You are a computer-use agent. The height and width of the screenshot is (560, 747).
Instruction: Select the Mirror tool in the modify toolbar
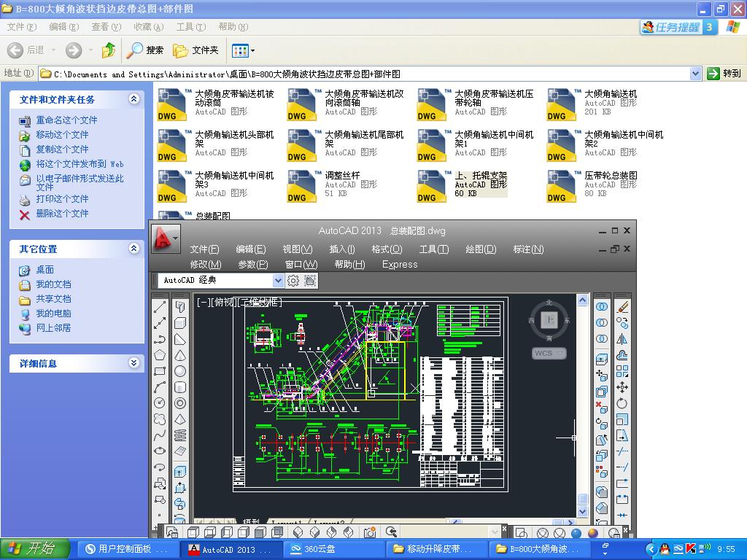622,339
